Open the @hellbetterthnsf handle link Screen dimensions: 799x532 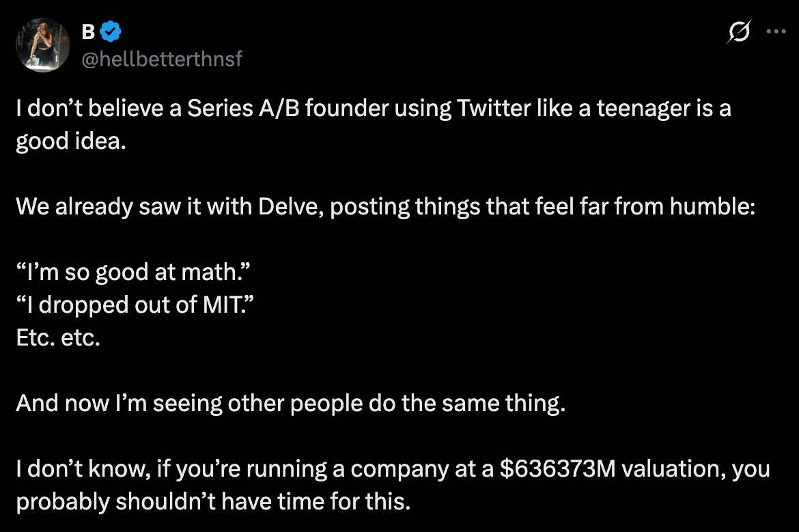click(162, 59)
